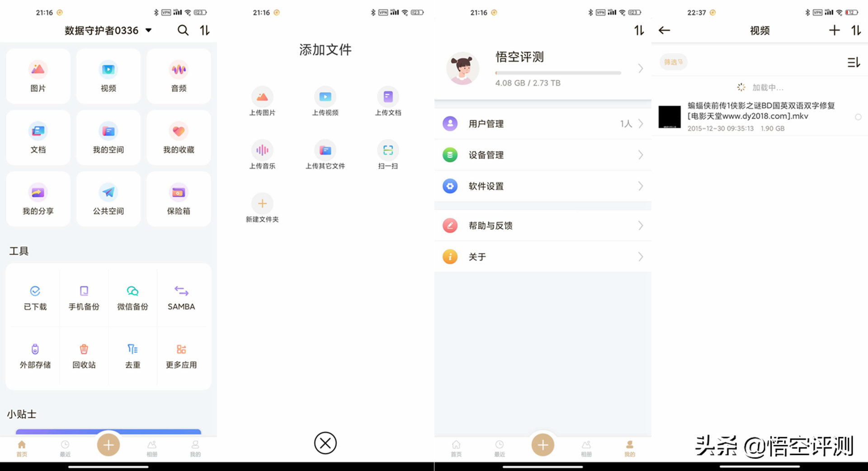
Task: Open the 帮助与反馈 red icon
Action: point(450,225)
